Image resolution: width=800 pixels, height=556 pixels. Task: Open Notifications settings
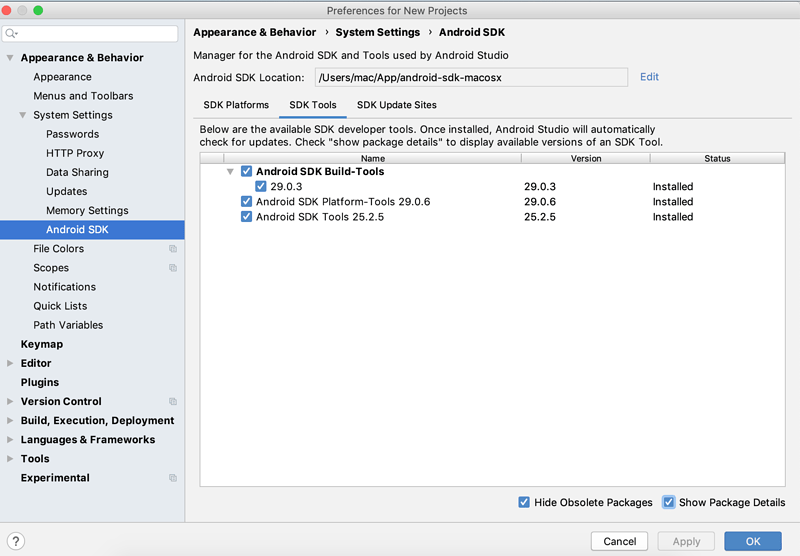64,287
